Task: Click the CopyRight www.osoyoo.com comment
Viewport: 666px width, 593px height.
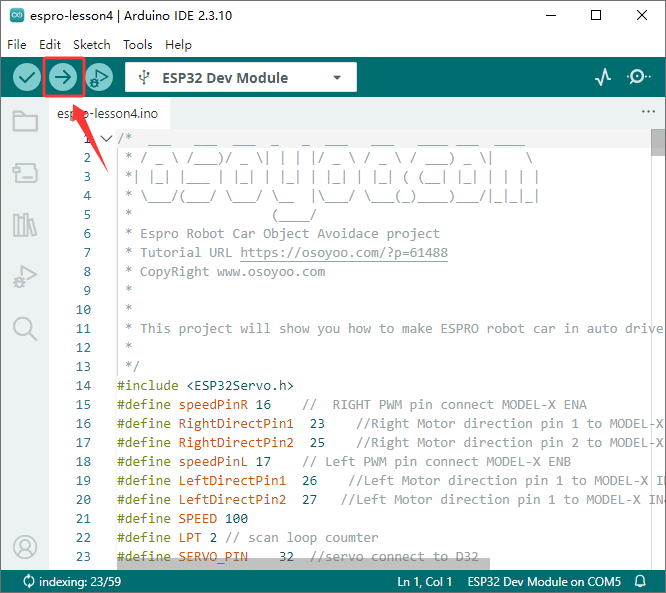Action: pos(232,271)
